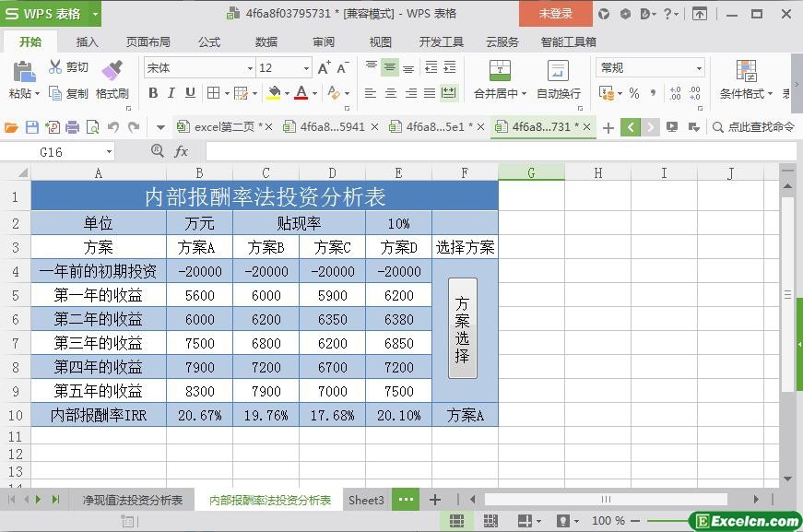The height and width of the screenshot is (532, 803).
Task: Align text left
Action: pos(371,93)
